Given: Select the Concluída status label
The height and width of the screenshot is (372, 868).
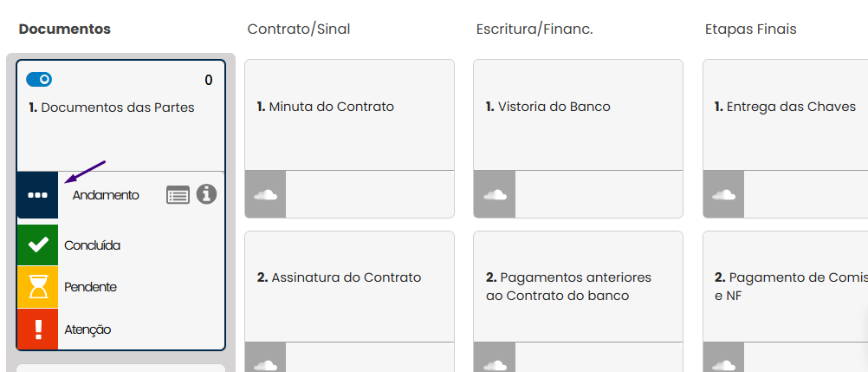Looking at the screenshot, I should click(x=93, y=245).
